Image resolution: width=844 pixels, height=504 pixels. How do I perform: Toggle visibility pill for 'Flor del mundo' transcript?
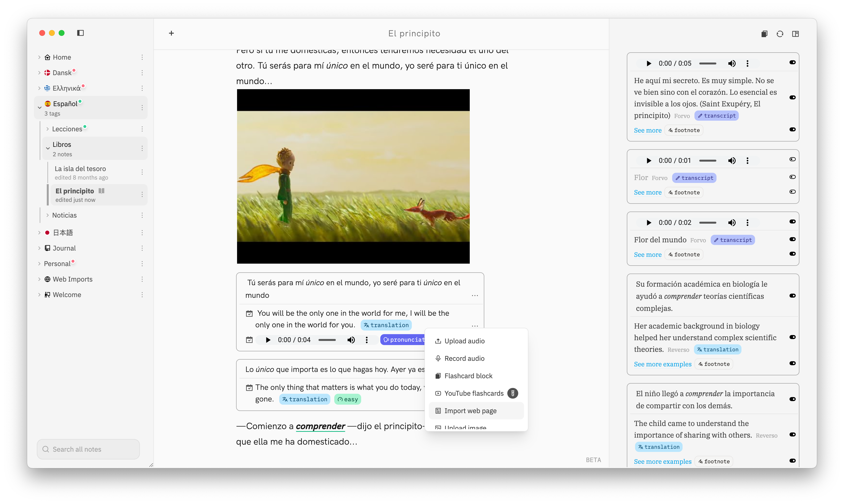[x=792, y=239]
